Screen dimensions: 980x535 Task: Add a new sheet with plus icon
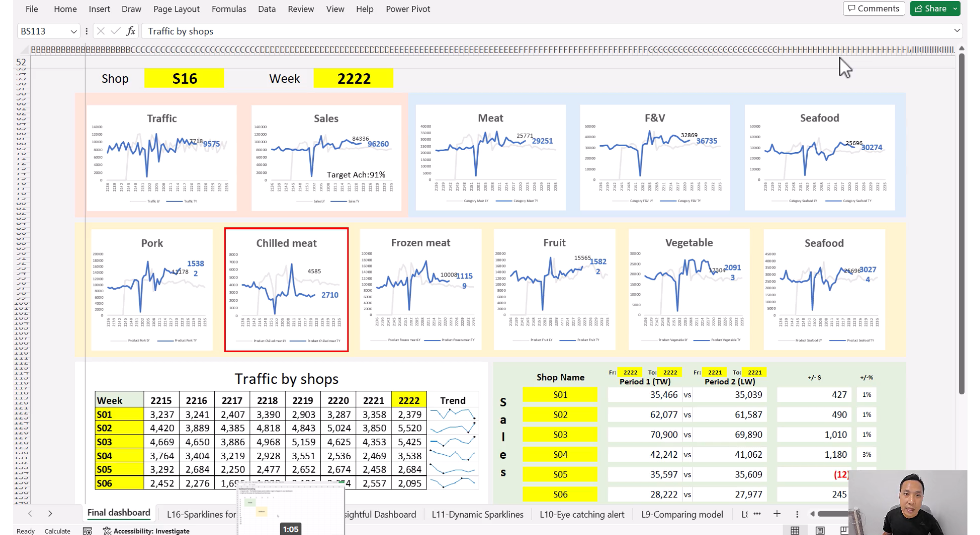(x=777, y=514)
